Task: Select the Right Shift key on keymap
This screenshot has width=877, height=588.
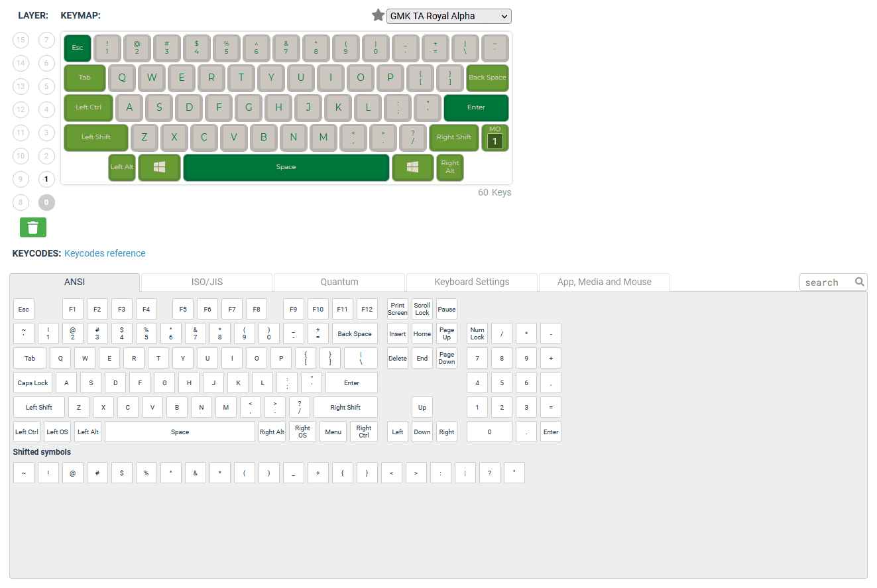Action: (x=453, y=137)
